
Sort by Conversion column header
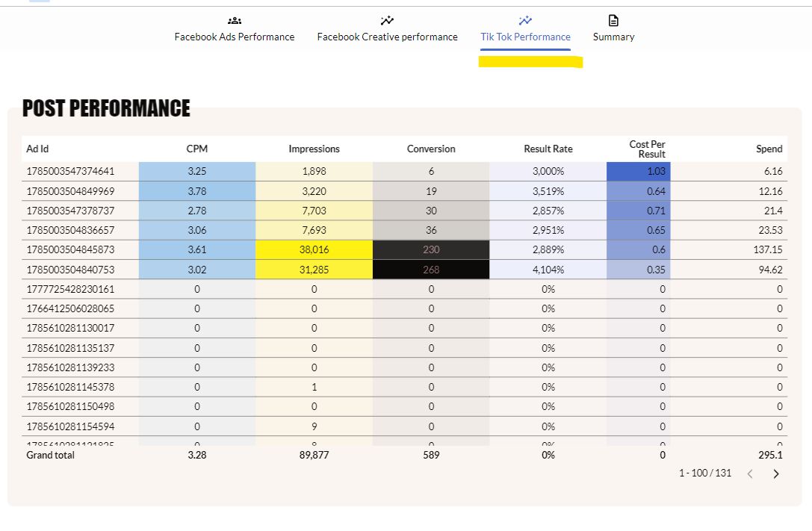point(431,149)
